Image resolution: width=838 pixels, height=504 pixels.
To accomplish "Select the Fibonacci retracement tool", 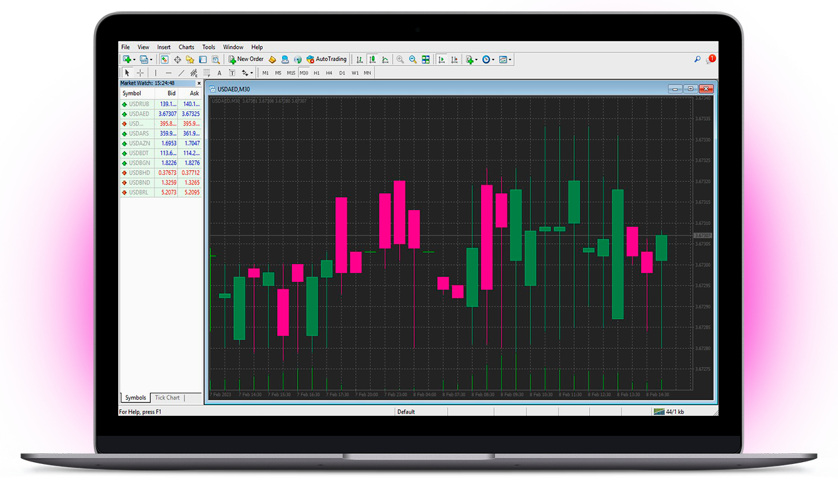I will tap(206, 73).
